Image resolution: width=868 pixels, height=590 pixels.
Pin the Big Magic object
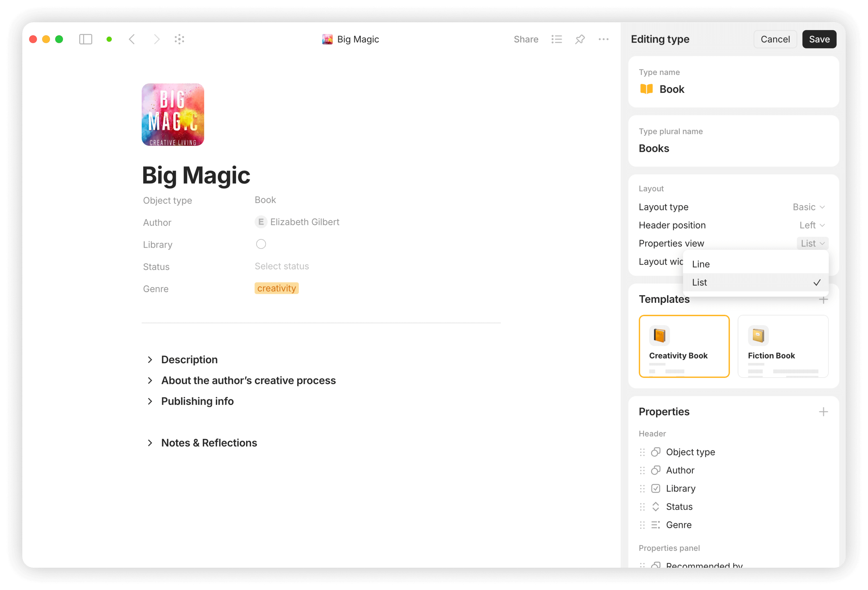[x=580, y=39]
